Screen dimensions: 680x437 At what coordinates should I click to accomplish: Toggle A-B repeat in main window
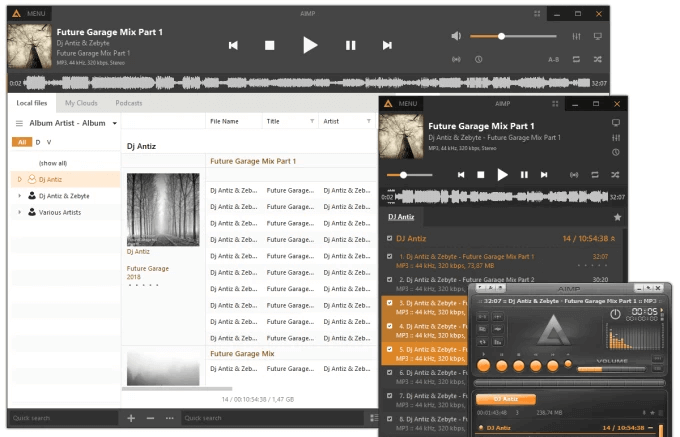[x=553, y=59]
